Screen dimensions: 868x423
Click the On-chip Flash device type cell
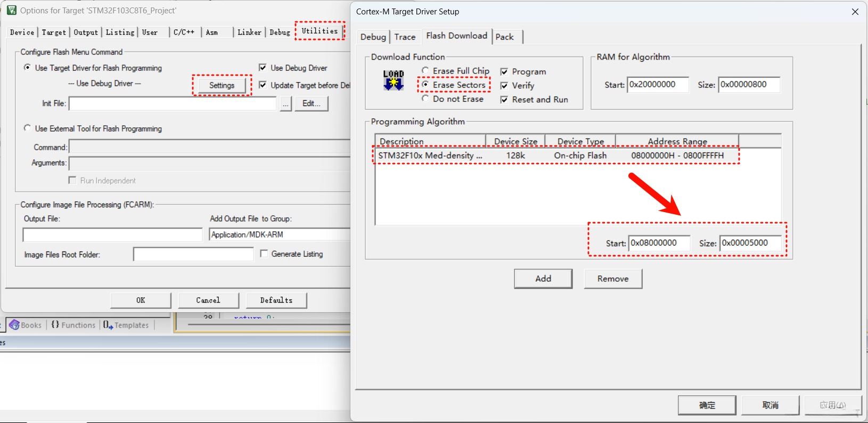580,156
